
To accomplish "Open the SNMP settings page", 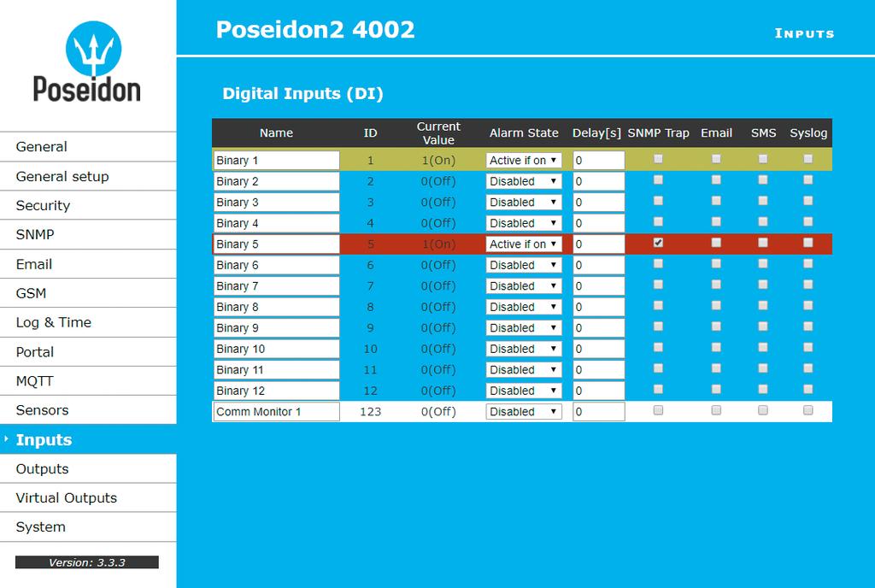I will tap(88, 234).
